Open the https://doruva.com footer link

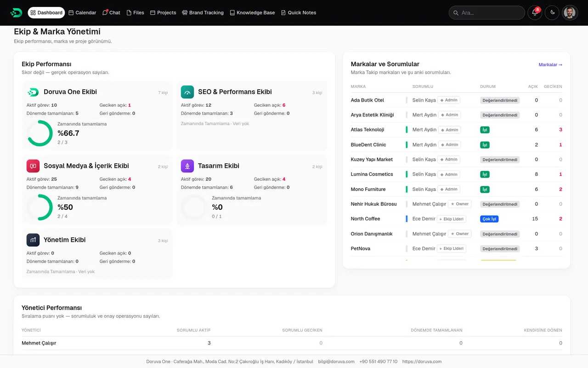click(422, 362)
